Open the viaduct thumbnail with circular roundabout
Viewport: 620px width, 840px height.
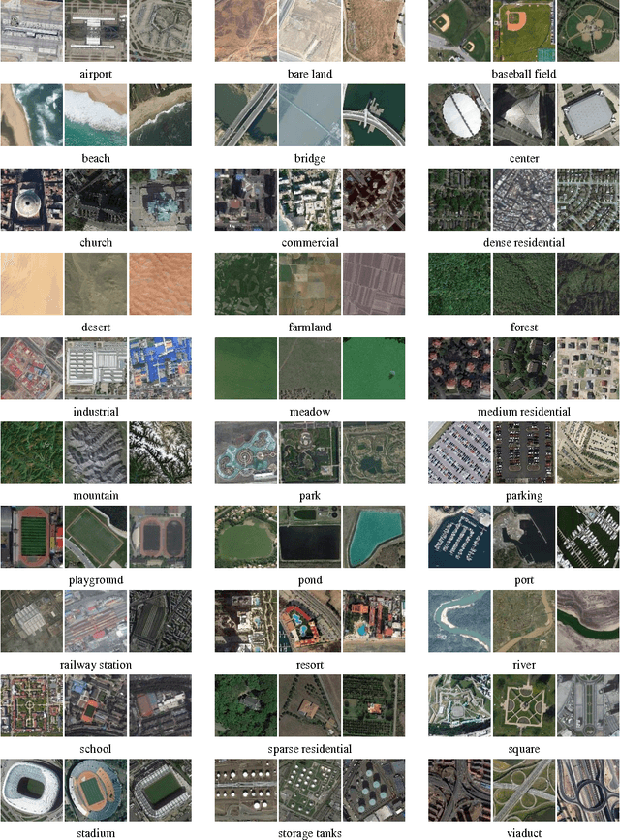tap(588, 791)
